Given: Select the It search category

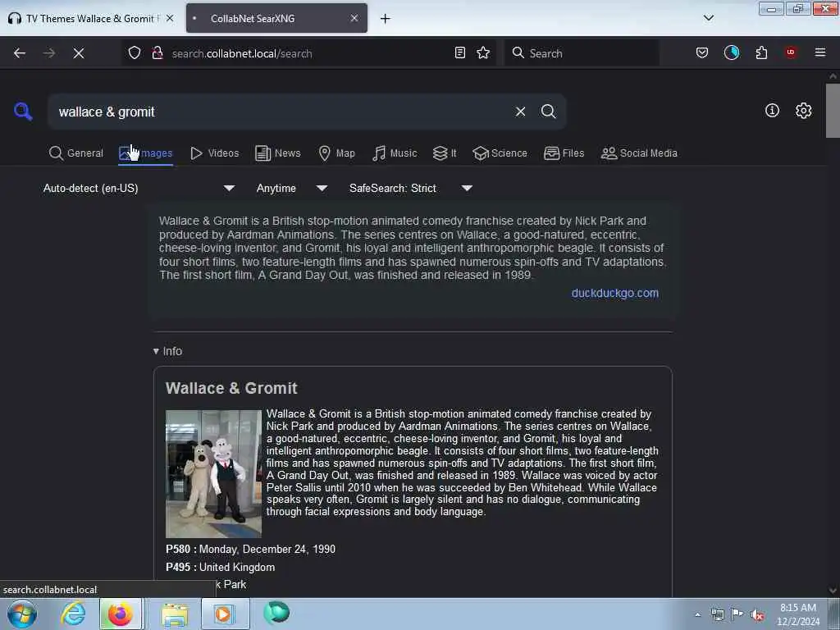Looking at the screenshot, I should pyautogui.click(x=445, y=153).
